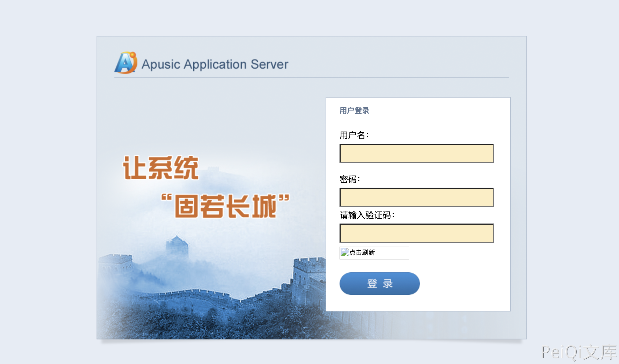Click the divider line under the header
619x364 pixels.
click(311, 77)
